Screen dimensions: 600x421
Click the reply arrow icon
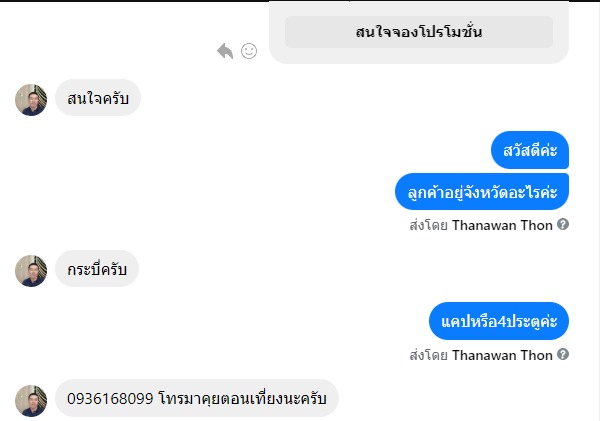pos(225,51)
